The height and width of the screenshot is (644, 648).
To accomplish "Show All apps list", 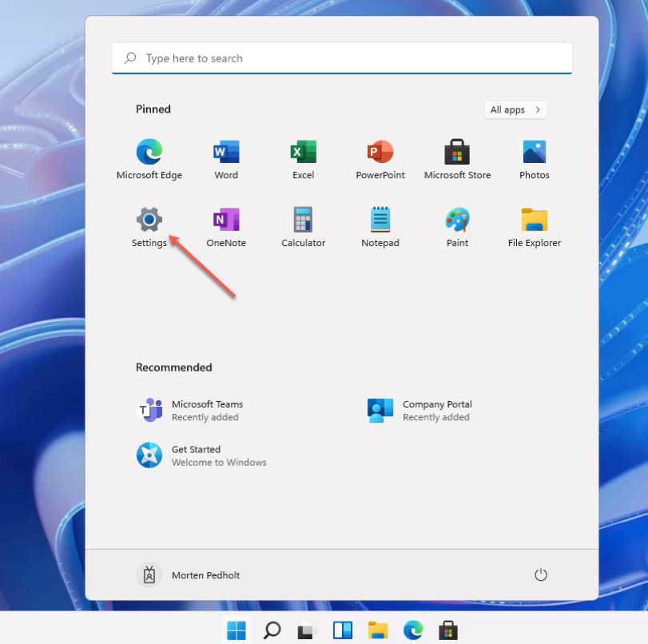I will pos(515,109).
